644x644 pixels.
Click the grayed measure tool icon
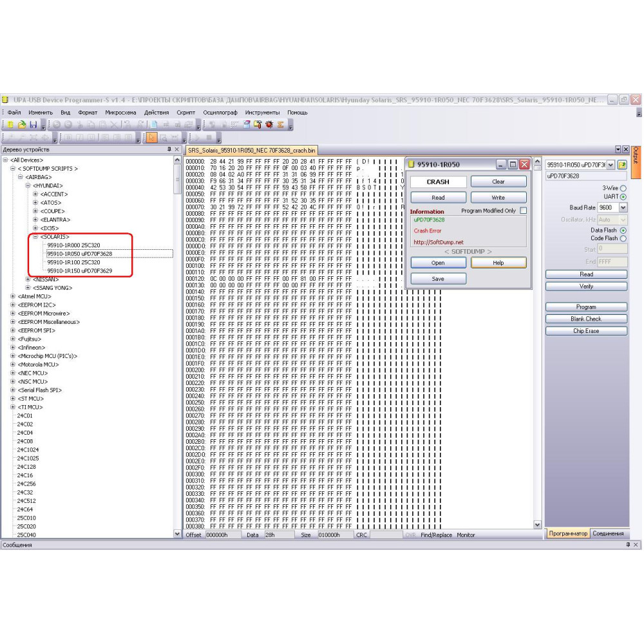click(175, 137)
